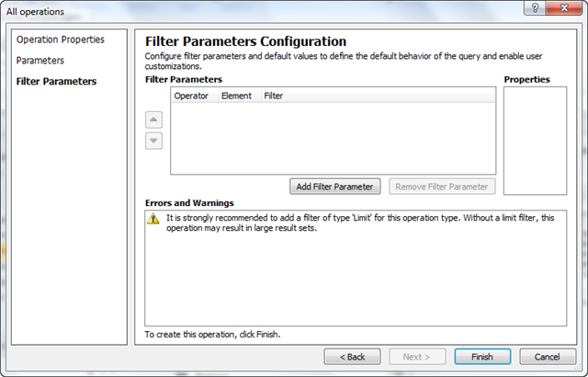Select Filter Parameters in the sidebar
Screen dimensions: 588x377
56,81
